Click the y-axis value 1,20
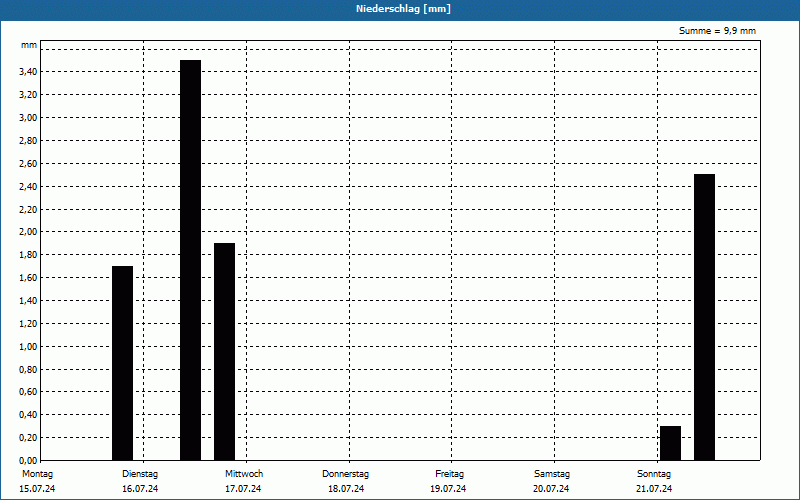 coord(28,324)
